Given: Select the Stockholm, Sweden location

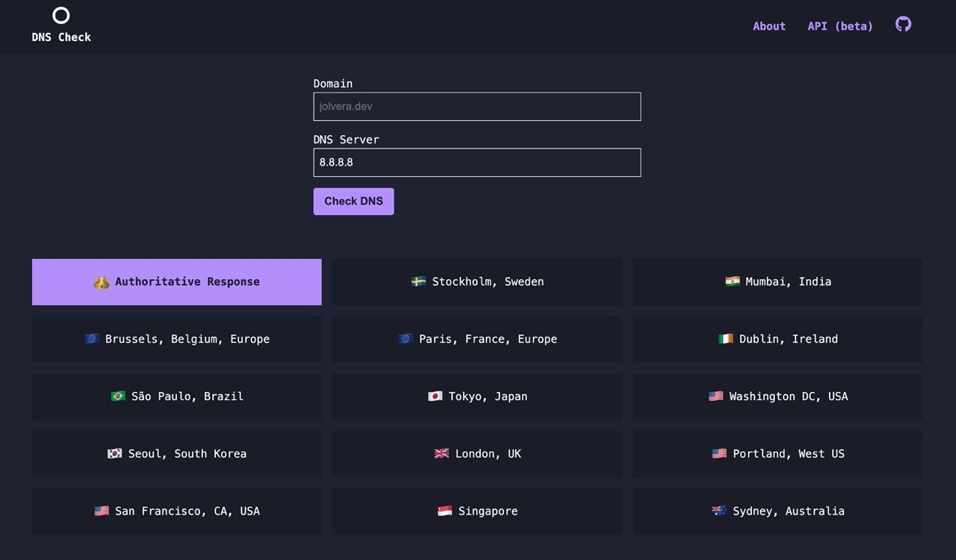Looking at the screenshot, I should click(477, 282).
